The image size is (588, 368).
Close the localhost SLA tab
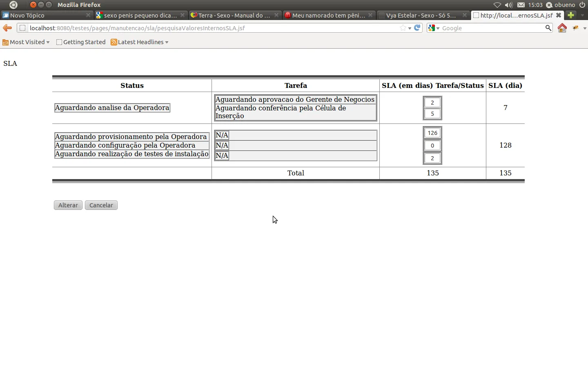click(559, 15)
